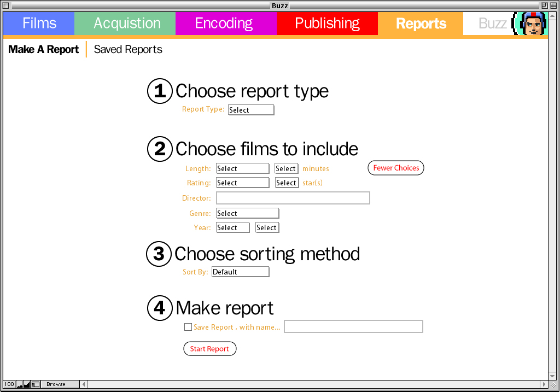Click the window collapse box icon

pos(553,5)
